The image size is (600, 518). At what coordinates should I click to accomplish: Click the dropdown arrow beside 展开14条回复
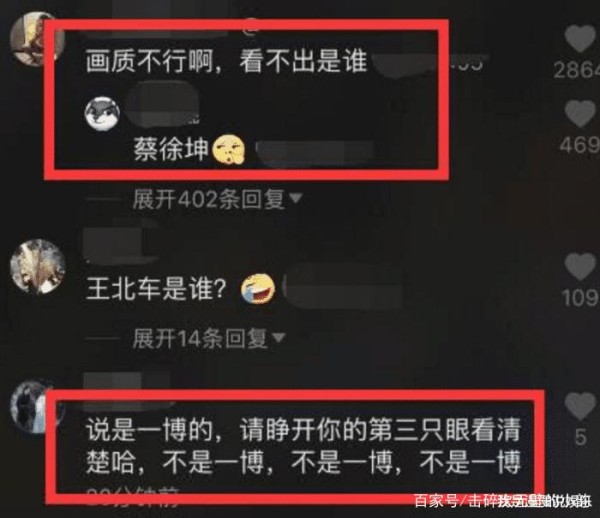278,337
